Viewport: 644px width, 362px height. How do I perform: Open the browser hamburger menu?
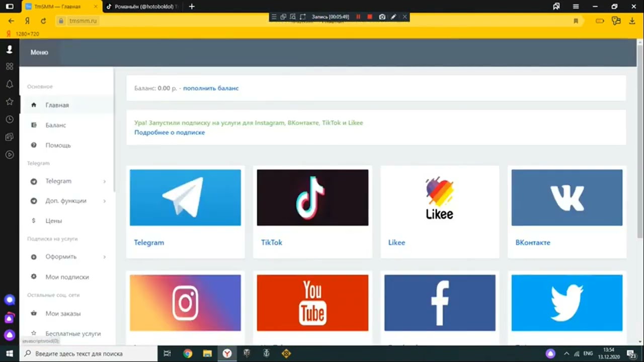click(x=576, y=7)
